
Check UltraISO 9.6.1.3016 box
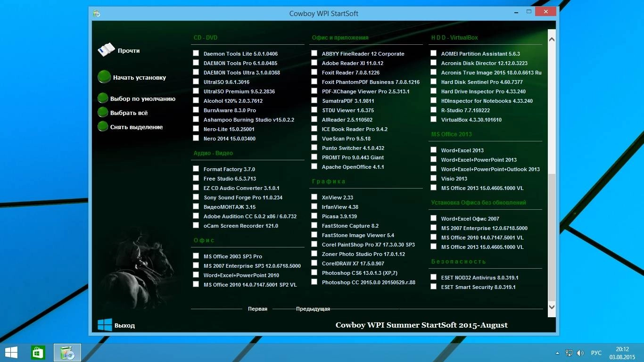click(196, 82)
